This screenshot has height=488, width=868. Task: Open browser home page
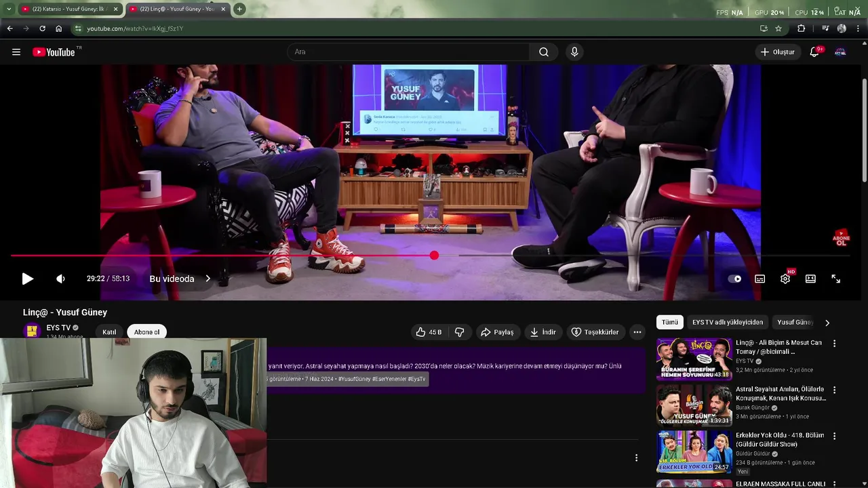[59, 28]
